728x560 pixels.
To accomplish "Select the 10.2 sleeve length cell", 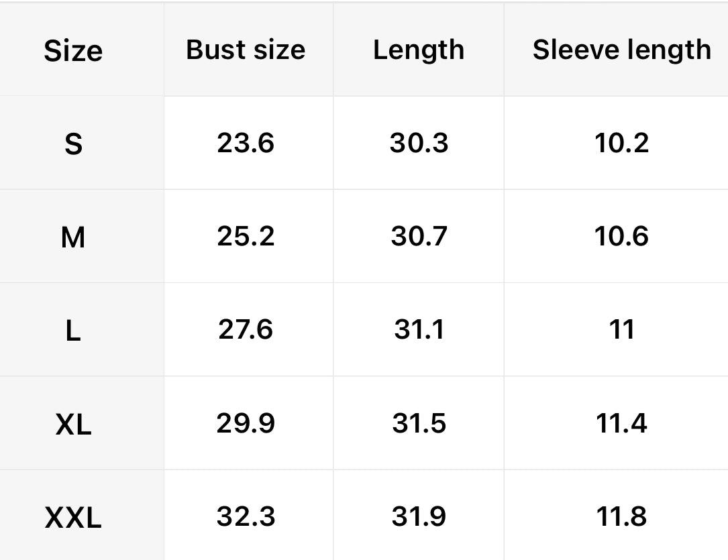I will tap(621, 143).
